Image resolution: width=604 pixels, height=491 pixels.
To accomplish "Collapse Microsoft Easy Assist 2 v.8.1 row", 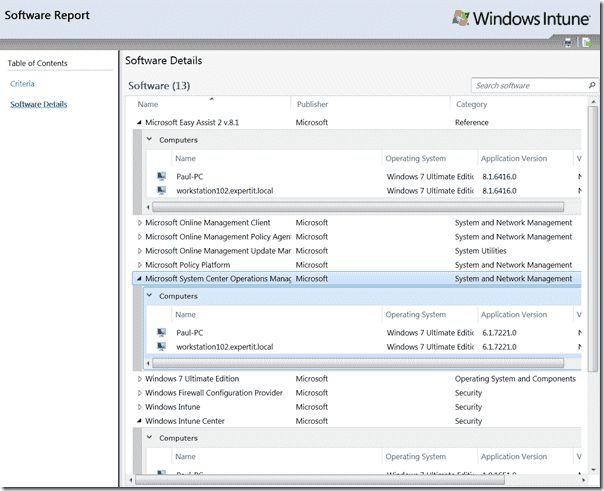I will [139, 122].
